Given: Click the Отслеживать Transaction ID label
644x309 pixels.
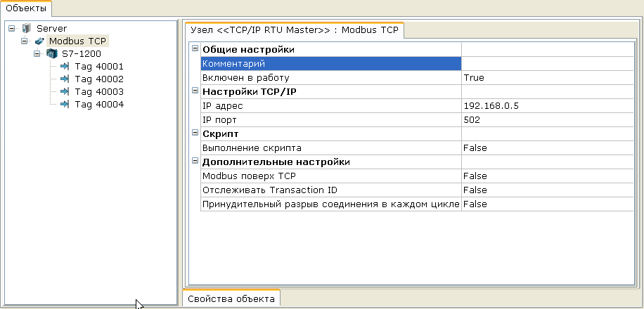Looking at the screenshot, I should pyautogui.click(x=270, y=190).
